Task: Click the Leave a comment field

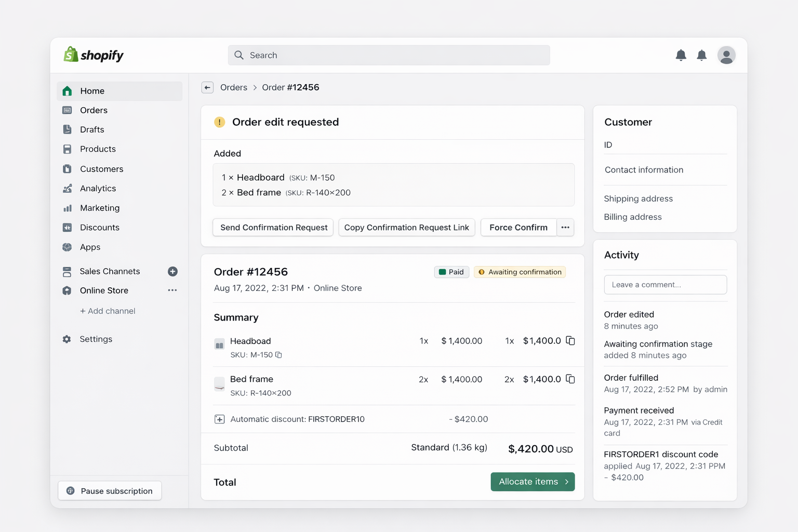Action: (665, 285)
